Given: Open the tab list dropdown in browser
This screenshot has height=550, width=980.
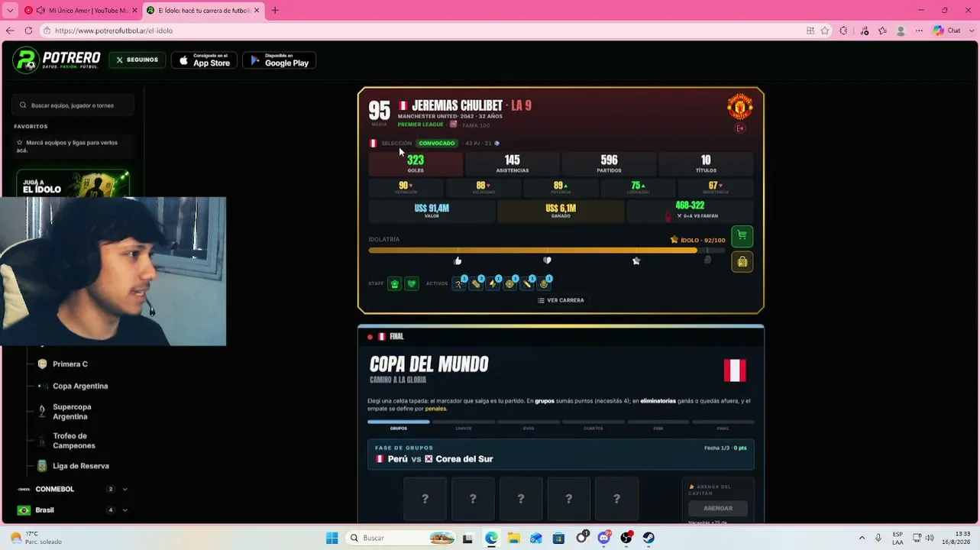Looking at the screenshot, I should pos(10,10).
